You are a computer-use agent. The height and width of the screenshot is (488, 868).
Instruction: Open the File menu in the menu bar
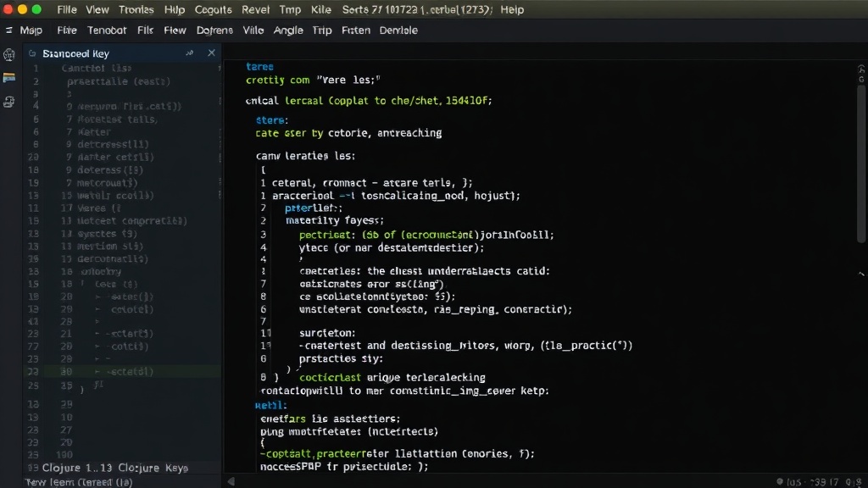pyautogui.click(x=66, y=9)
